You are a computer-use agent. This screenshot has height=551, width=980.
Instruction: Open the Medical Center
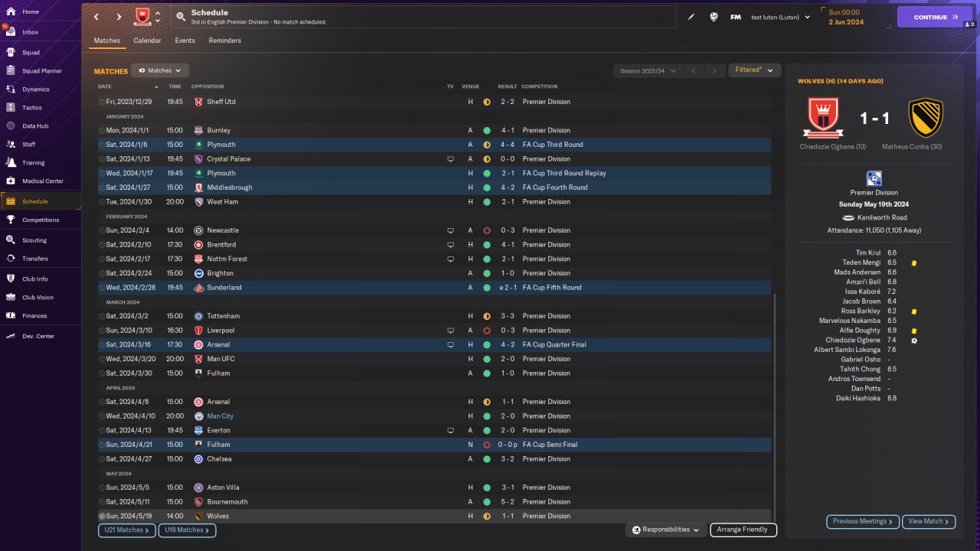pyautogui.click(x=42, y=181)
